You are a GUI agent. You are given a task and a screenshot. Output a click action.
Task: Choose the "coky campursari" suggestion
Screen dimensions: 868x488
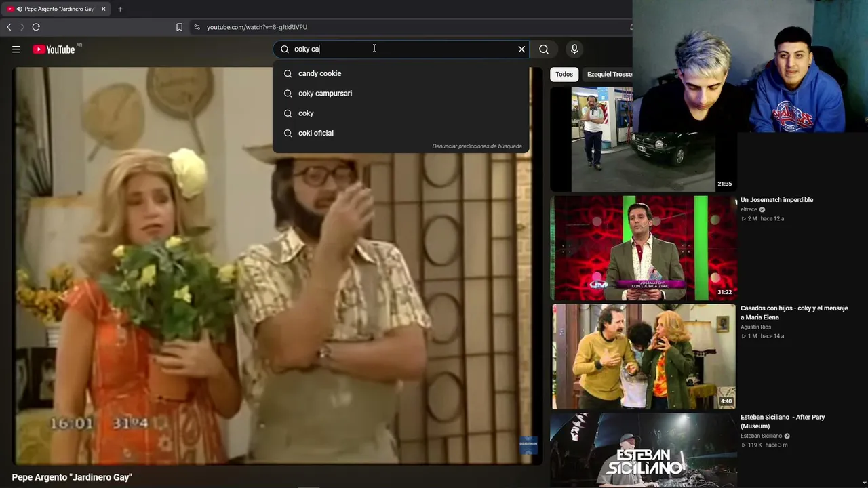[x=401, y=93]
